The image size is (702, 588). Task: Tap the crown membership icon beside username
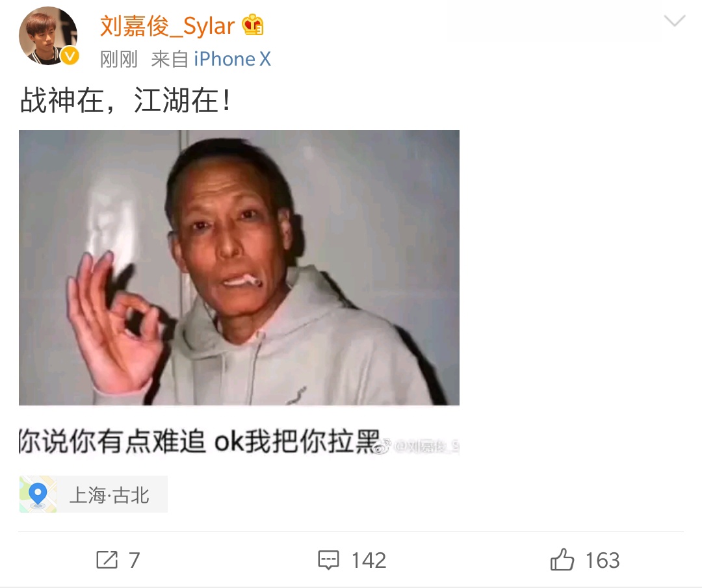[253, 25]
